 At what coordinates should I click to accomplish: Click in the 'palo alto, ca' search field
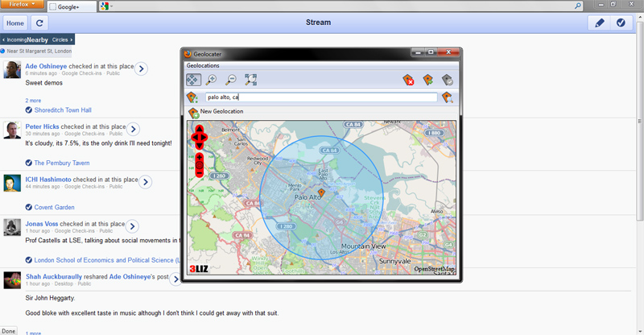320,97
